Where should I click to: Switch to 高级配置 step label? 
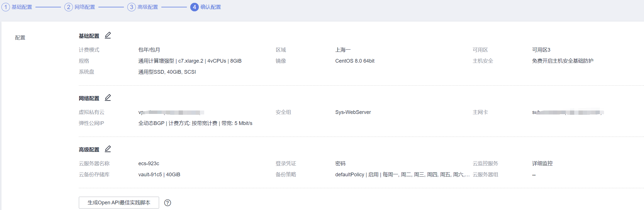(148, 7)
